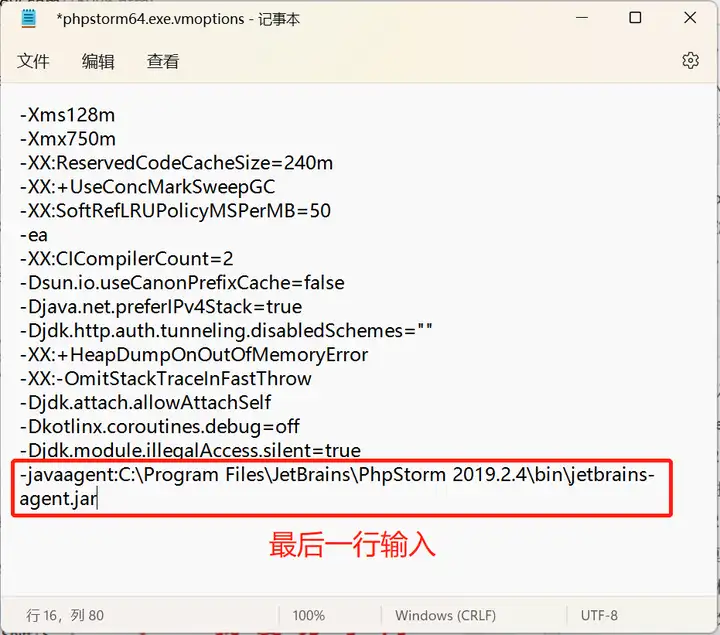The height and width of the screenshot is (635, 720).
Task: Click the window title phpstorm64.exe.vmoptions
Action: 178,19
